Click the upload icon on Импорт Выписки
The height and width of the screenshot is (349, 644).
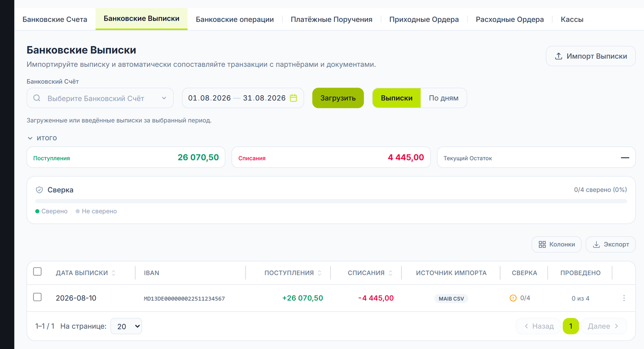(559, 56)
